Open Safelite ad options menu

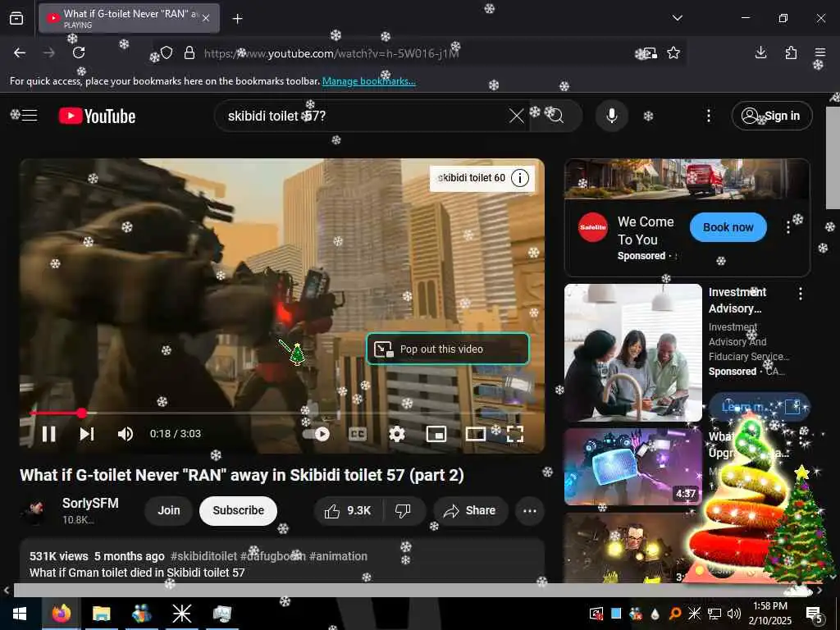click(788, 228)
